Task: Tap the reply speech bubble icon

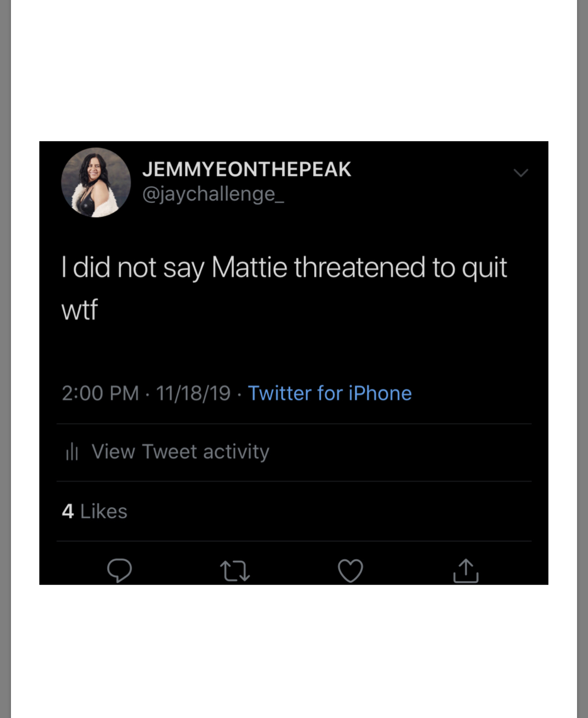Action: pyautogui.click(x=119, y=570)
